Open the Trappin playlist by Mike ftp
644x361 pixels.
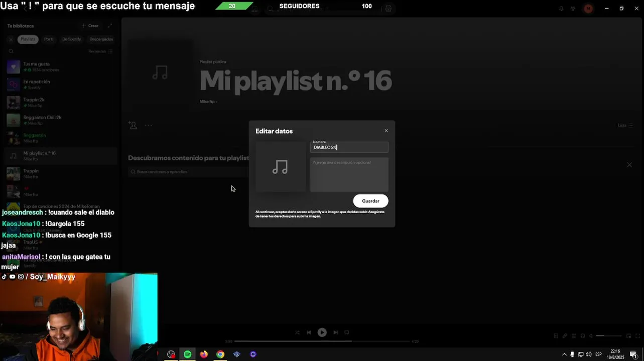coord(60,173)
